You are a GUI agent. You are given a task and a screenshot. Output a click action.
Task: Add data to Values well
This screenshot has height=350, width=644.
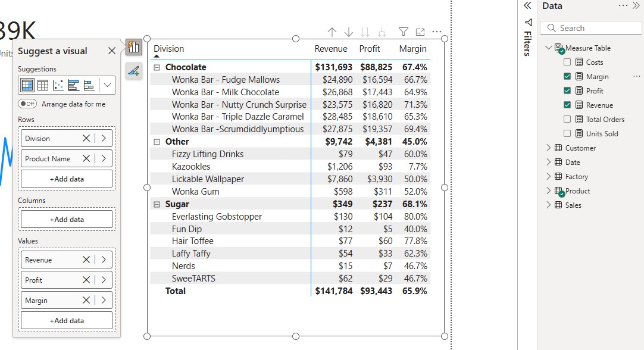click(67, 320)
